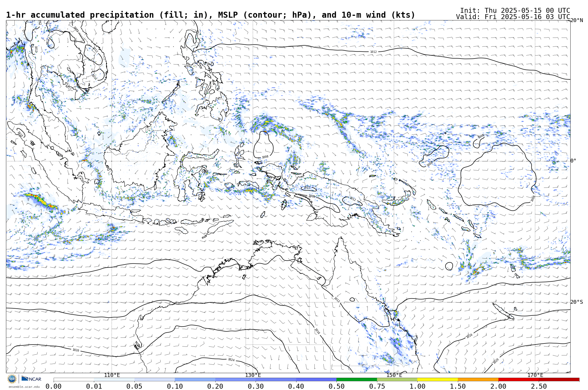Click the 1.50 colorbar tick label
The image size is (588, 390).
(x=458, y=386)
